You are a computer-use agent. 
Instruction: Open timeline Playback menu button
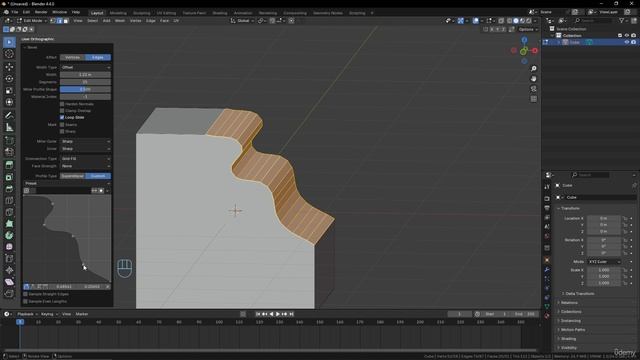coord(27,314)
